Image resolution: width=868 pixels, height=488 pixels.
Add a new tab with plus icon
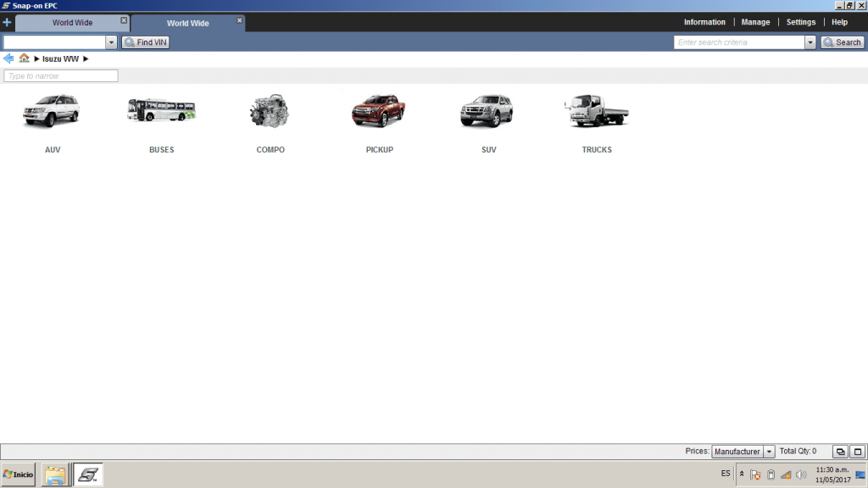tap(7, 23)
